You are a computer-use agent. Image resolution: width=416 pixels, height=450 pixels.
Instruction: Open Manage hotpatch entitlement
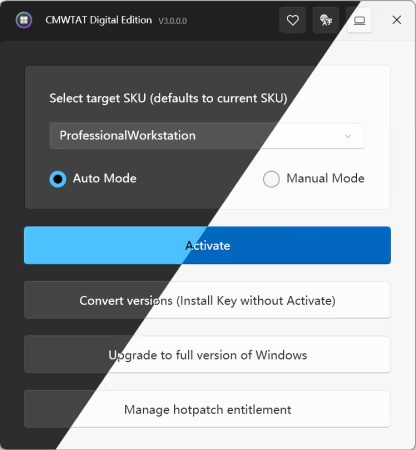click(207, 409)
